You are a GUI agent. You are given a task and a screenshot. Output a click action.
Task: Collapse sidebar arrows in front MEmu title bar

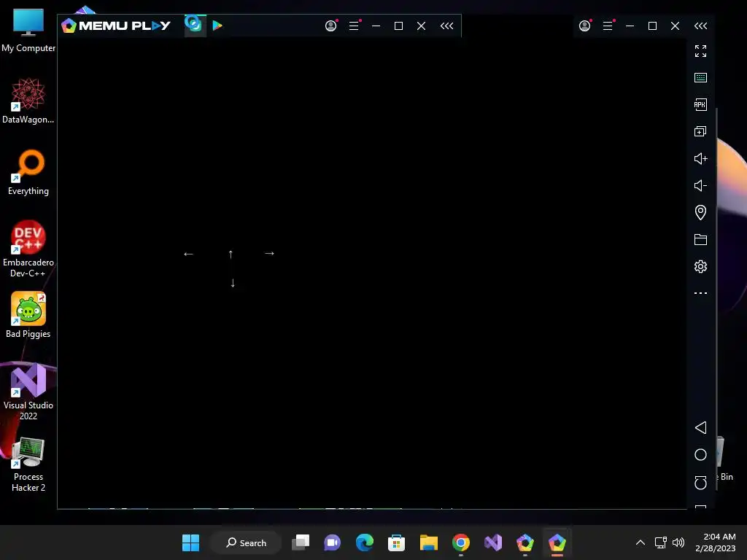point(447,26)
